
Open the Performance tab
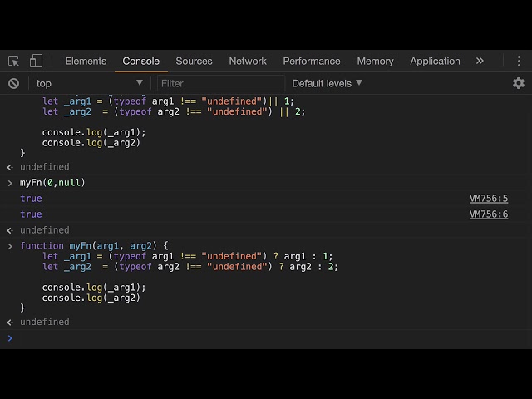(x=312, y=61)
